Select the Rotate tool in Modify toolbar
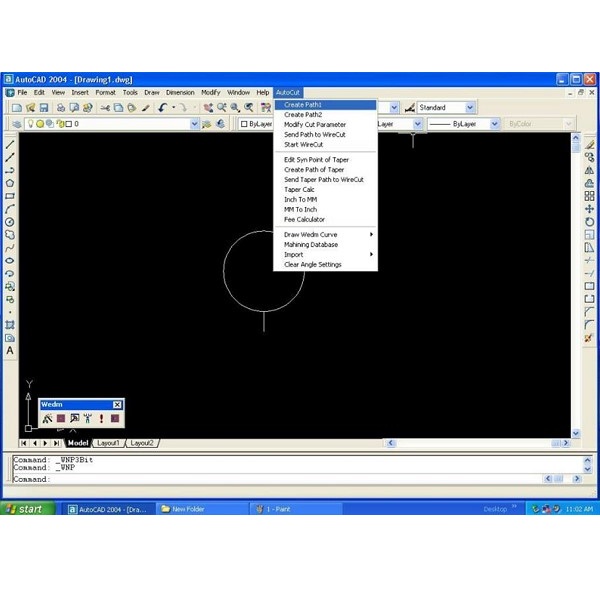The width and height of the screenshot is (600, 600). coord(589,222)
